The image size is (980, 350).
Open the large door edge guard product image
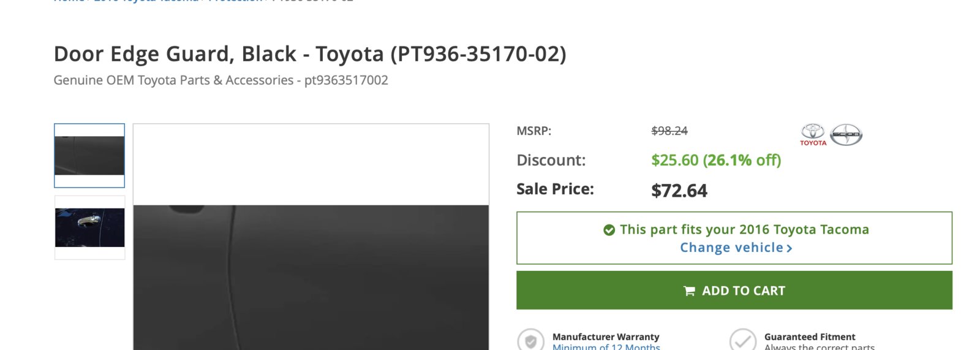pyautogui.click(x=311, y=237)
